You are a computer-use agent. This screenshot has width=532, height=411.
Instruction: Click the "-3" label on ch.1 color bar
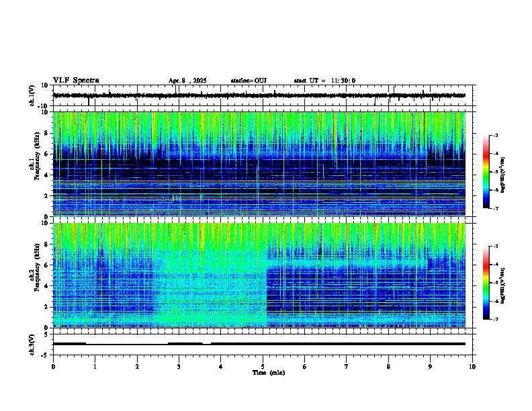tap(495, 136)
